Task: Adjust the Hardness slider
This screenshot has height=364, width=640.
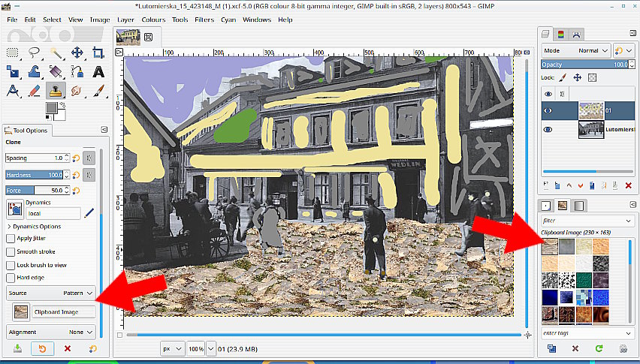Action: click(35, 175)
